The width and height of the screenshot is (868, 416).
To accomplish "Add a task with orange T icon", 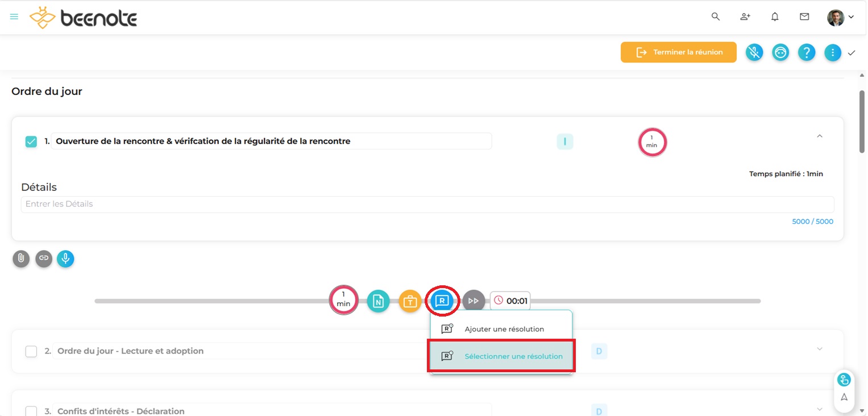I will (409, 301).
